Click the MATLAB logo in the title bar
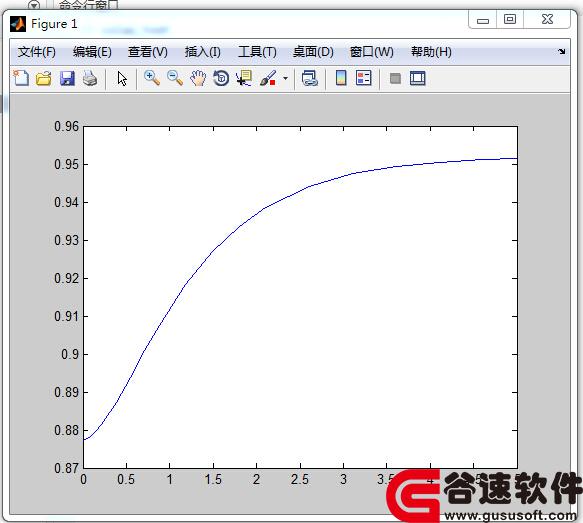 click(18, 24)
